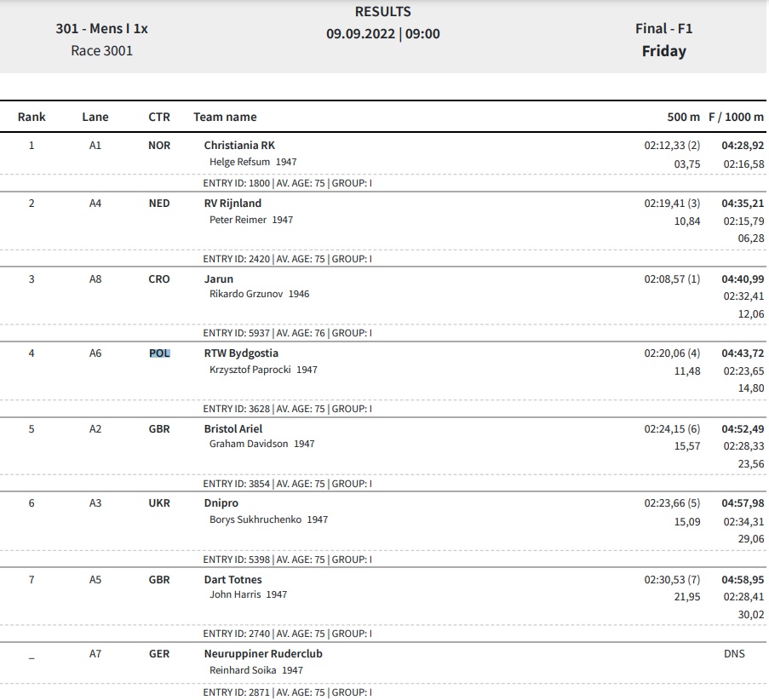Click the Team name column header
The image size is (769, 700).
(x=225, y=117)
